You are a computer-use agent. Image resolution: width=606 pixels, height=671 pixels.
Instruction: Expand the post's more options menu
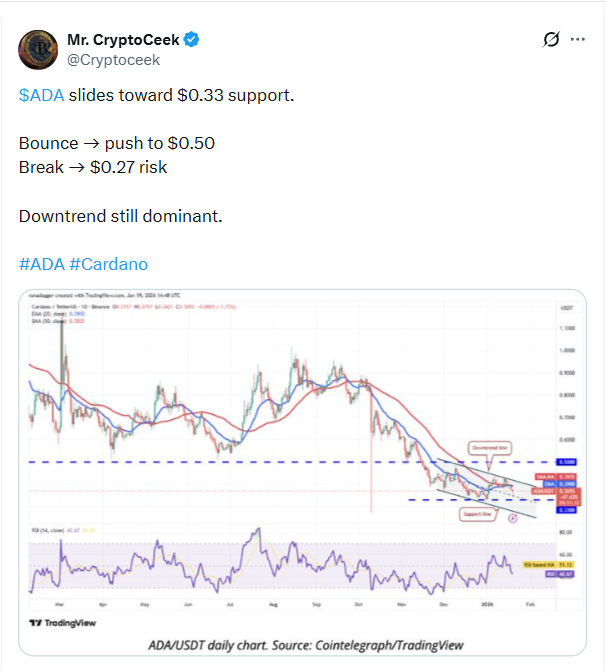tap(578, 40)
